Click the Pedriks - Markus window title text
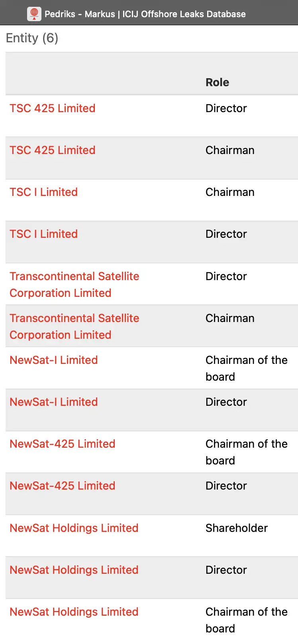 pos(145,14)
